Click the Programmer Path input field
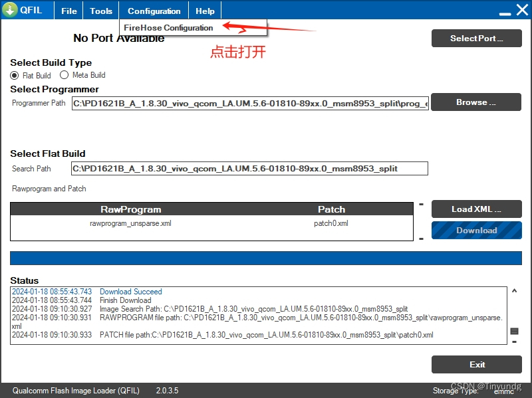The image size is (532, 398). coord(250,104)
